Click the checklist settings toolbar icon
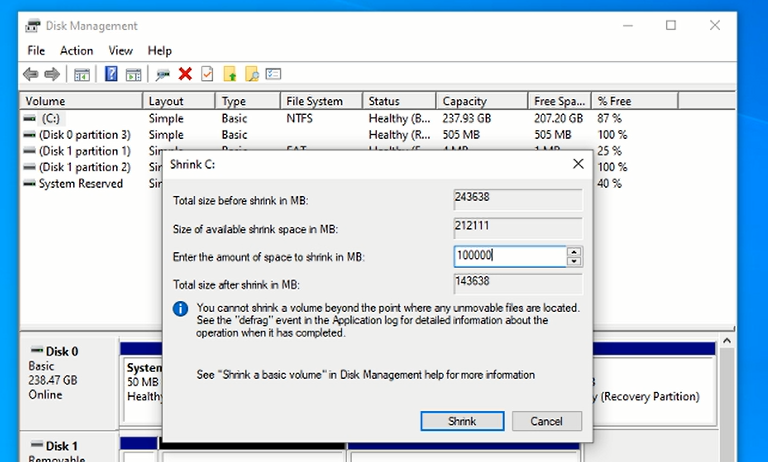Image resolution: width=768 pixels, height=462 pixels. 274,74
